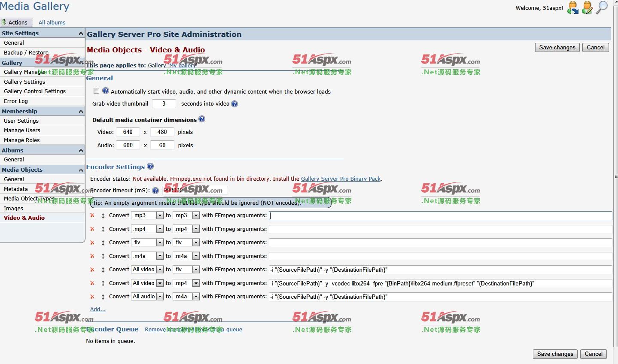The height and width of the screenshot is (364, 618).
Task: Collapse the Media Objects section
Action: [81, 170]
